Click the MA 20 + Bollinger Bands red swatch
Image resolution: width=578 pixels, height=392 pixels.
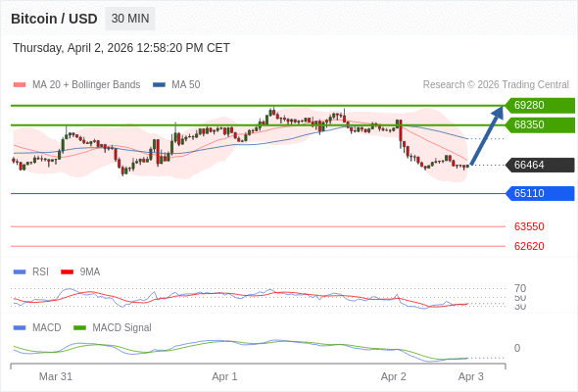pyautogui.click(x=20, y=85)
